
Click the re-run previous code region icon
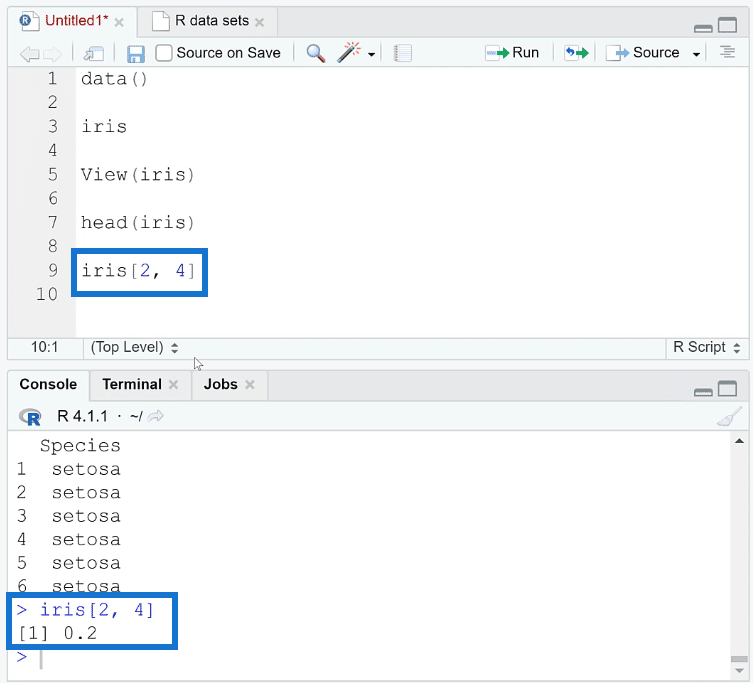coord(576,52)
